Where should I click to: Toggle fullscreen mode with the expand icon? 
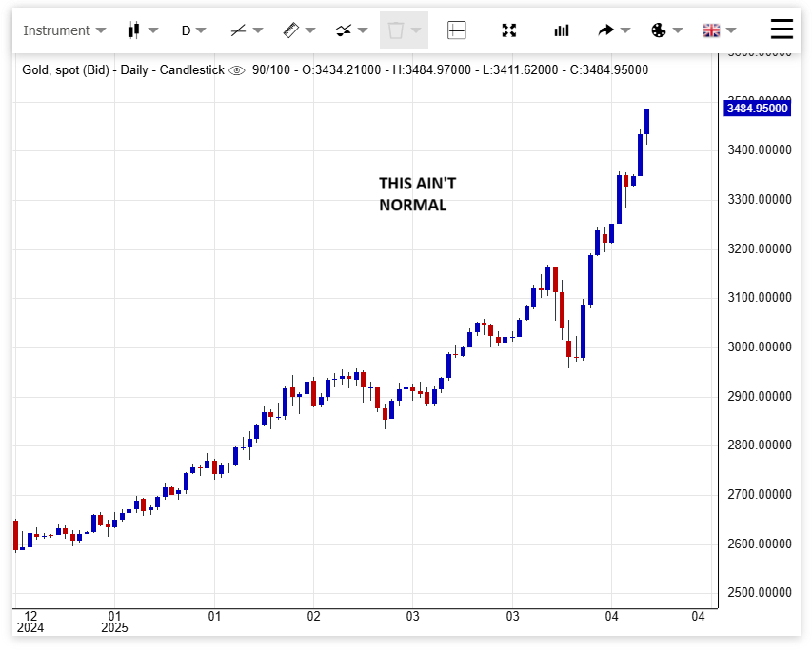click(509, 30)
